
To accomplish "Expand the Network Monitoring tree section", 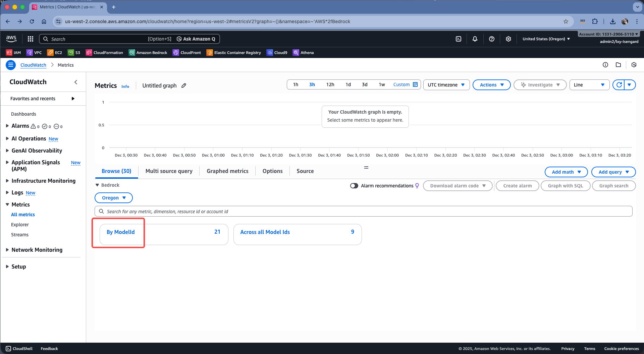I will [7, 250].
